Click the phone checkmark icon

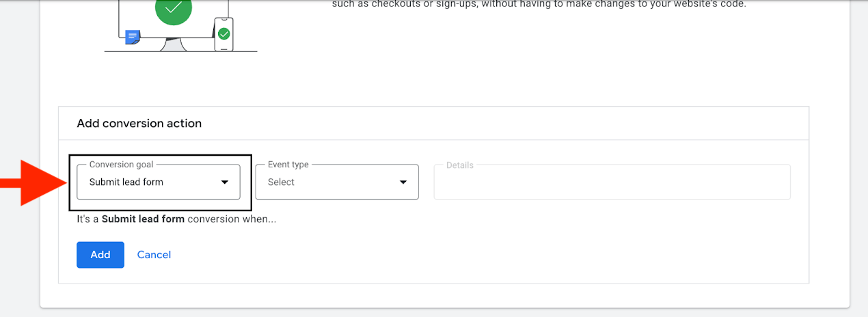(x=224, y=33)
